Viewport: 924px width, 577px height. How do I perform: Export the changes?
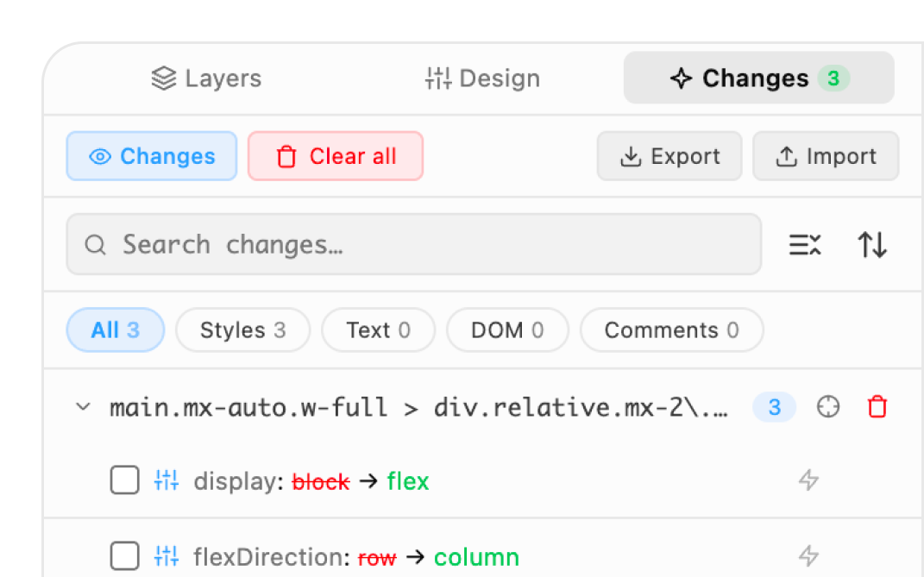coord(669,156)
